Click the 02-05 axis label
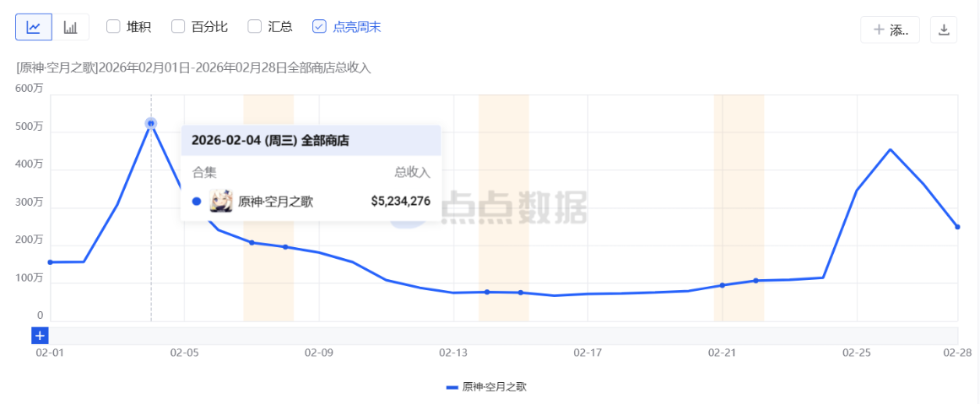980x404 pixels. [x=184, y=353]
